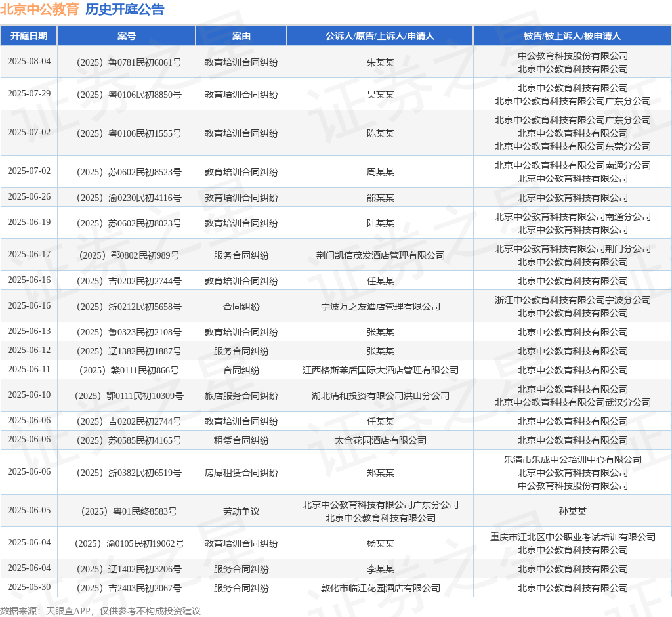Select case number 浙0212民初5658号
This screenshot has height=617, width=672.
coord(129,307)
